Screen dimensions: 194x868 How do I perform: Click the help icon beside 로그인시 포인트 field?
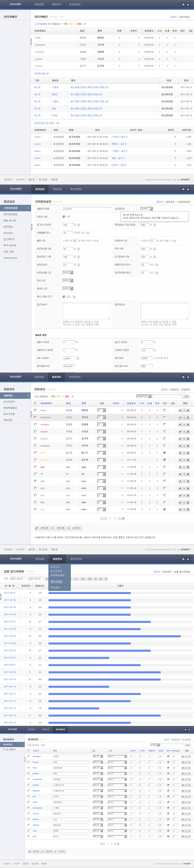(x=78, y=225)
